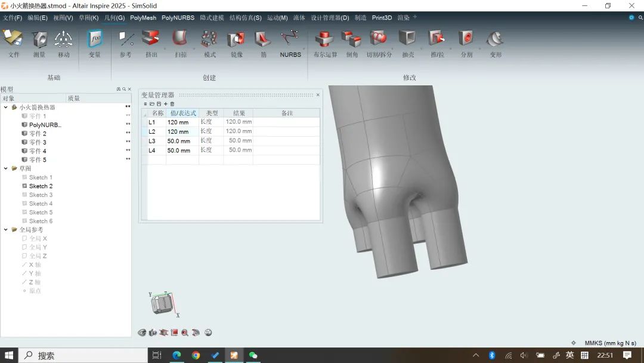The image size is (644, 363).
Task: Click the 倒角 (Fillet) tool icon
Action: point(352,40)
